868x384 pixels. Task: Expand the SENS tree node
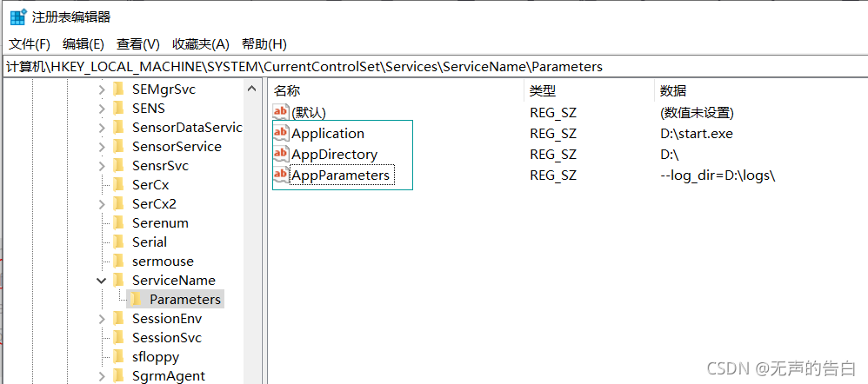coord(101,109)
